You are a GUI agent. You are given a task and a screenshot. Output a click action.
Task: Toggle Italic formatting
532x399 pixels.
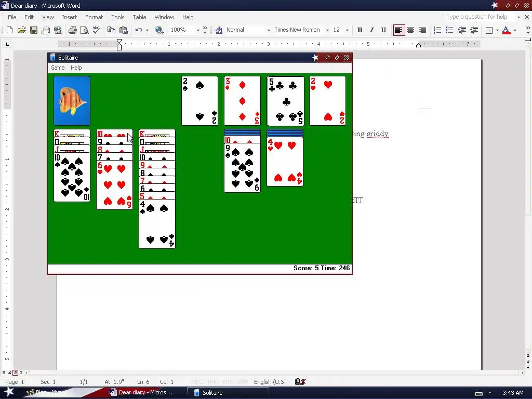coord(371,30)
